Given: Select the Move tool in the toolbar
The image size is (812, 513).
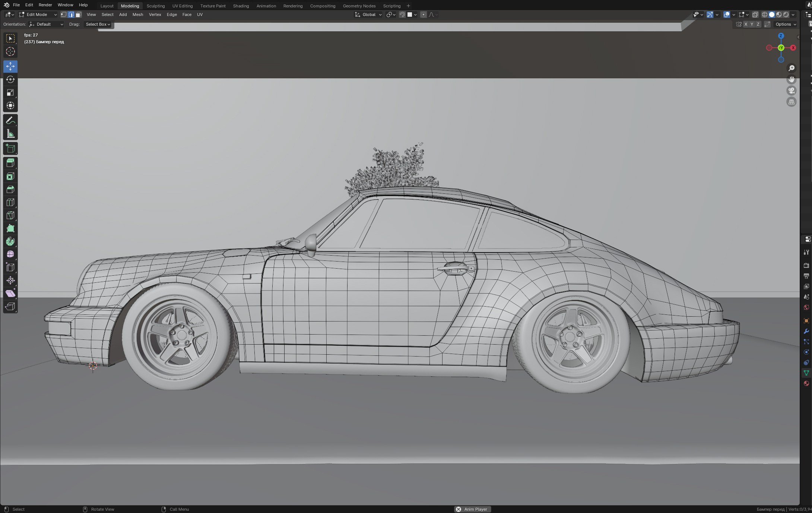Looking at the screenshot, I should click(x=10, y=66).
